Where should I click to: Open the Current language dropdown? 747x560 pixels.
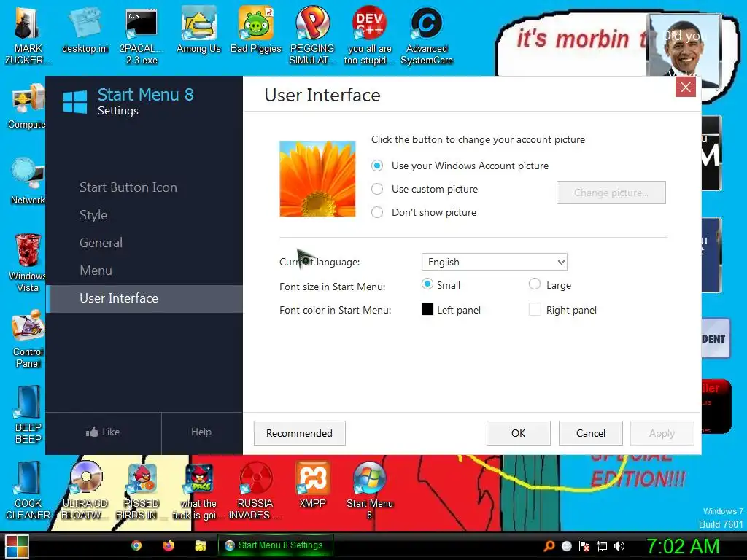(x=494, y=262)
